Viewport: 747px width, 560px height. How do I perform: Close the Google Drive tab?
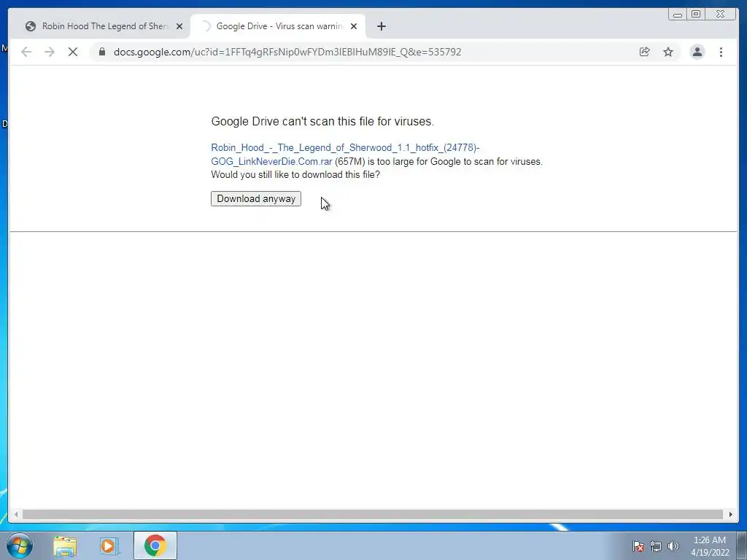click(x=354, y=26)
